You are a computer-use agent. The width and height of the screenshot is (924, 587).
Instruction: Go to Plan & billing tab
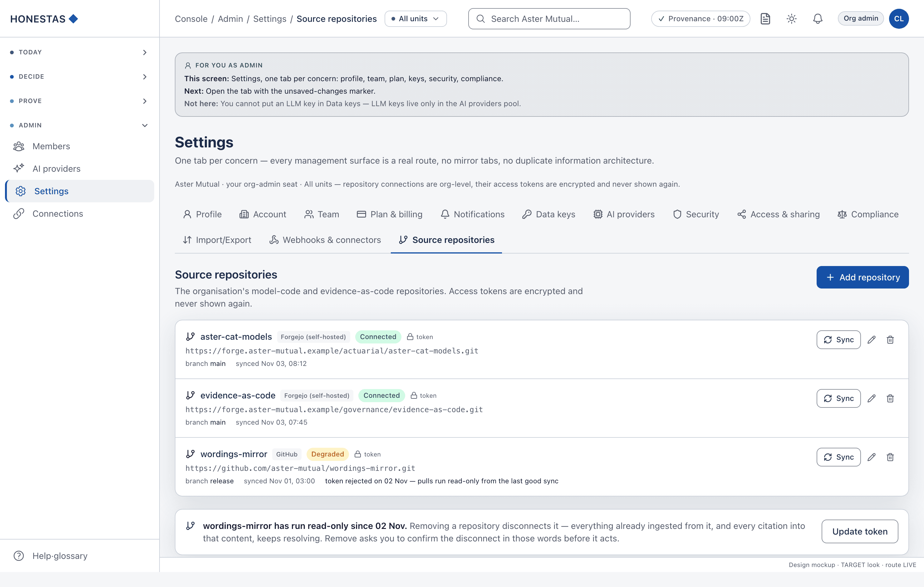click(x=390, y=214)
